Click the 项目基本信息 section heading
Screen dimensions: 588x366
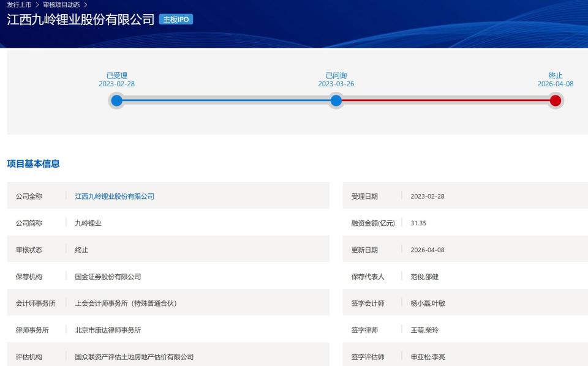click(x=33, y=163)
